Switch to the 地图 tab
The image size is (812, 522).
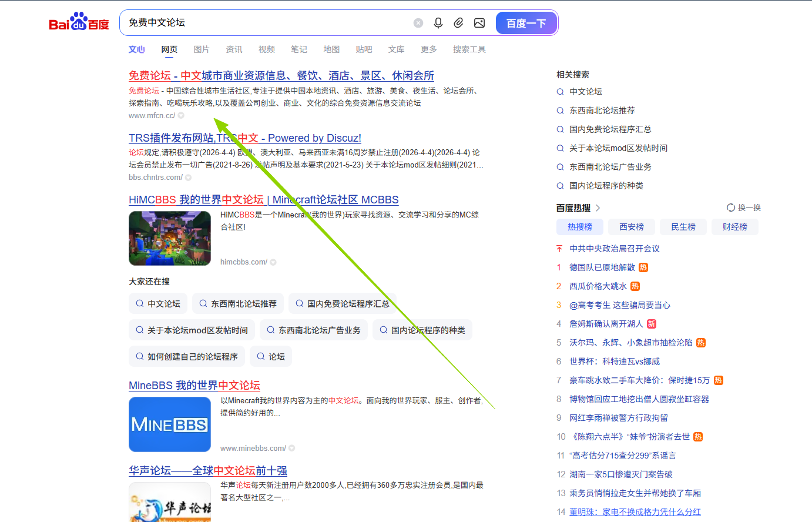tap(331, 49)
